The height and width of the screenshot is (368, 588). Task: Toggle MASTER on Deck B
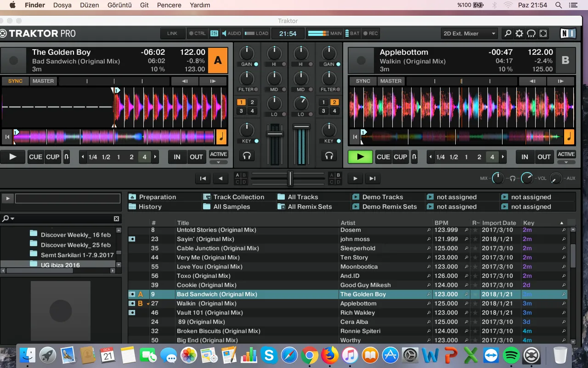391,81
